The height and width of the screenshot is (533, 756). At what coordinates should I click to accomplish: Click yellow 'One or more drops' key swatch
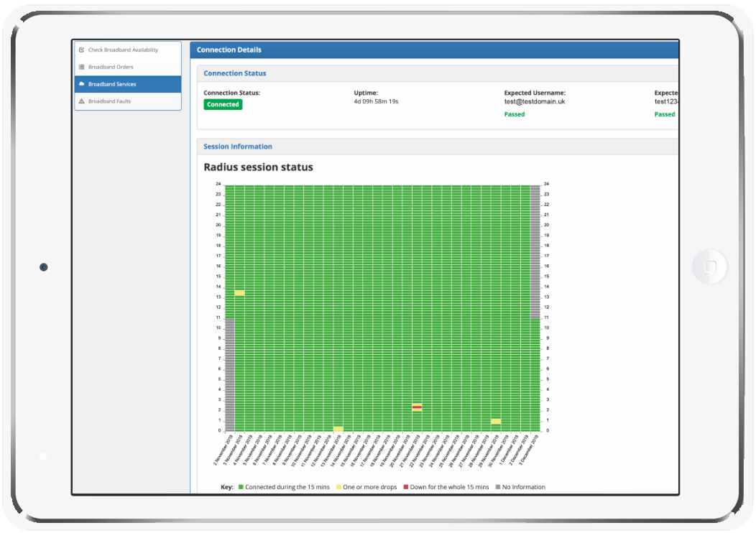point(338,487)
